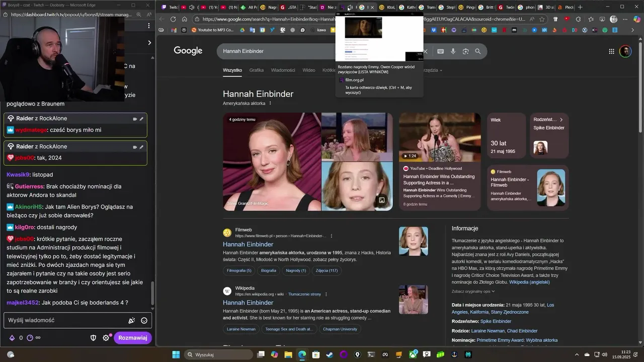Expand the bookmarks overflow chevron

[632, 30]
